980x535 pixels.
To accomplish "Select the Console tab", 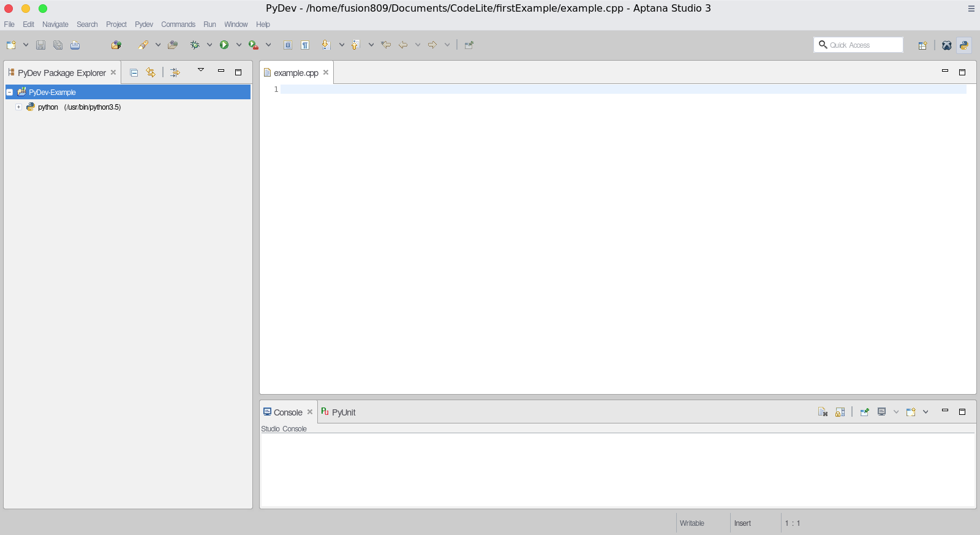I will [288, 412].
